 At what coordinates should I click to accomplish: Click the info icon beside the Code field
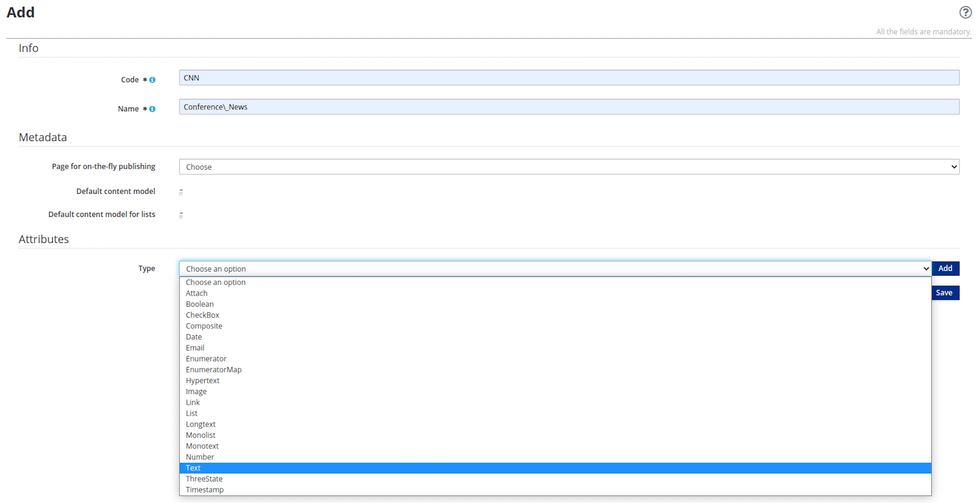point(152,79)
